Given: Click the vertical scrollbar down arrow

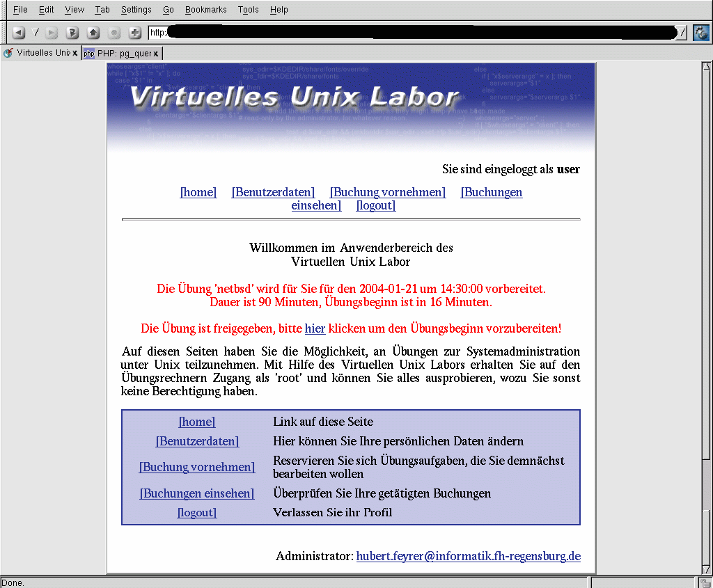Looking at the screenshot, I should click(x=706, y=569).
